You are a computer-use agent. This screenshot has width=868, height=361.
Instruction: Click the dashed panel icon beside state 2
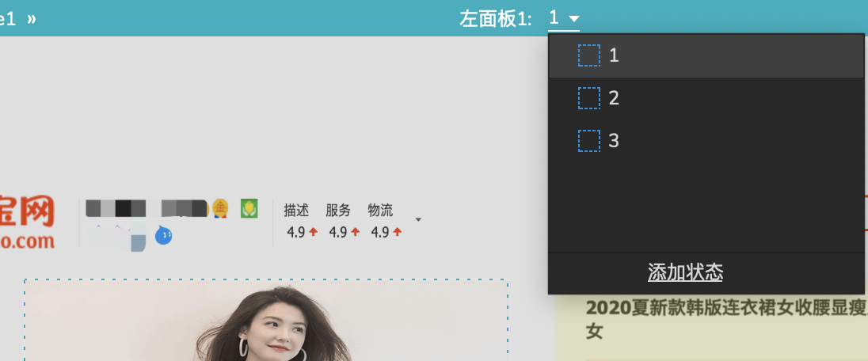589,98
